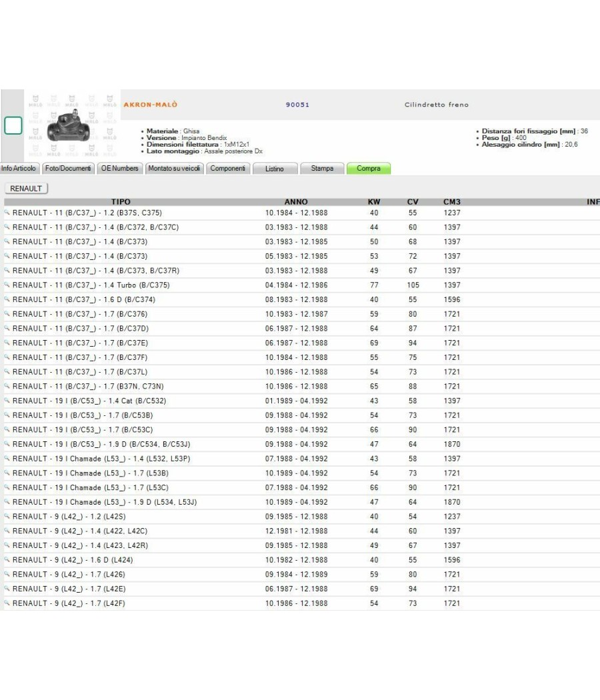Click magnifier icon for 19 I 1.9 D (B/C534, B/C53J)
Image resolution: width=600 pixels, height=700 pixels.
coord(7,444)
